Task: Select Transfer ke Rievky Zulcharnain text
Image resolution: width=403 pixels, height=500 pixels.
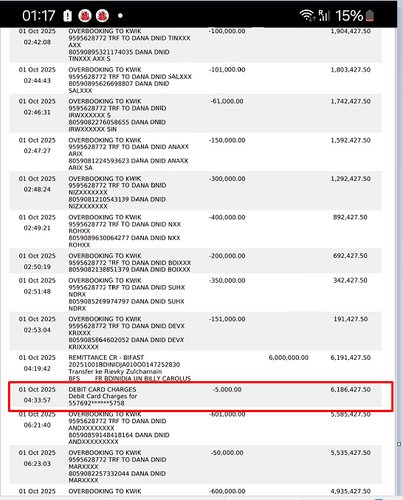Action: [115, 372]
